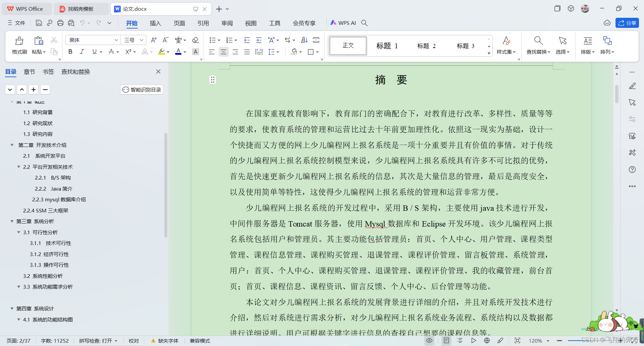
Task: Click the WPS AI button
Action: pyautogui.click(x=343, y=23)
